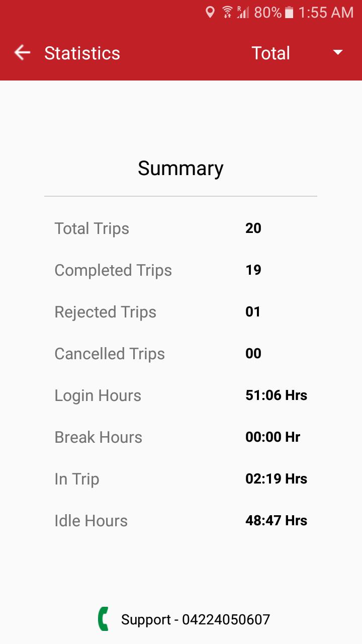
Task: Open the Total period dropdown arrow
Action: pyautogui.click(x=338, y=53)
